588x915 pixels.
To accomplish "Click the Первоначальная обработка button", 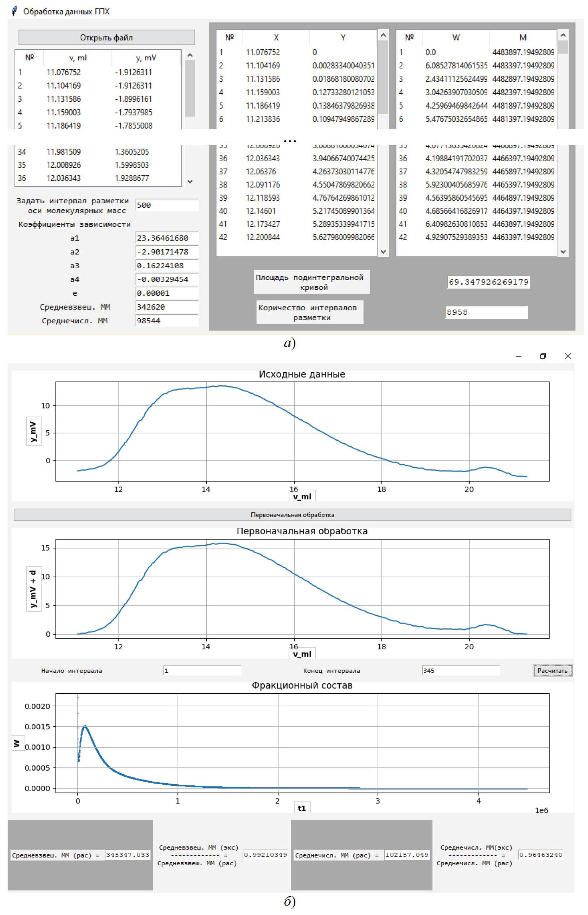I will 292,514.
